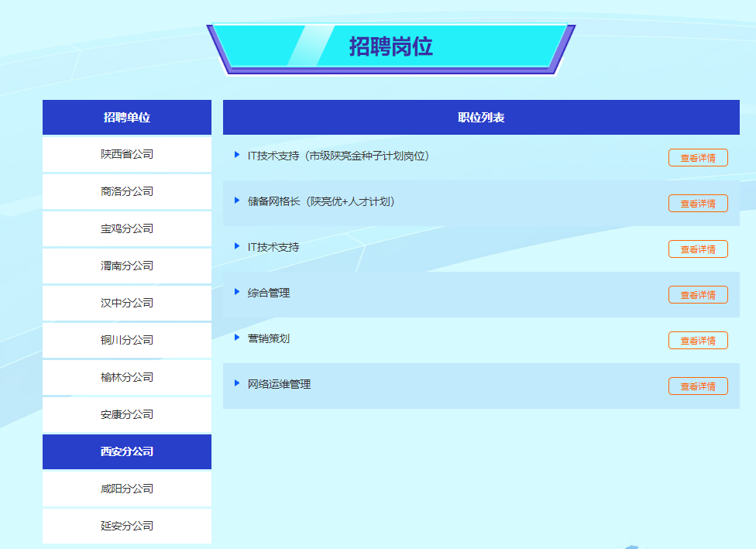This screenshot has height=549, width=756.
Task: Choose 铜川分公司 from recruiting units
Action: pyautogui.click(x=127, y=340)
